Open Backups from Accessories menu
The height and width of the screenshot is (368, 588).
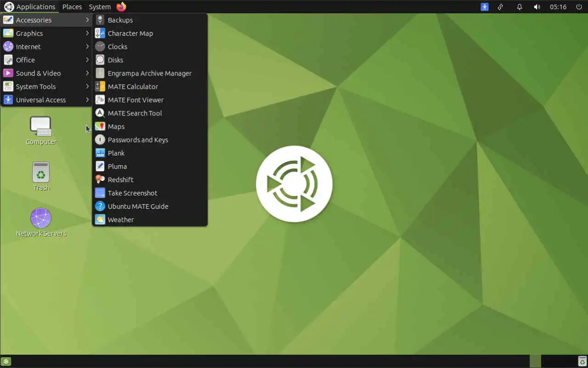click(150, 20)
